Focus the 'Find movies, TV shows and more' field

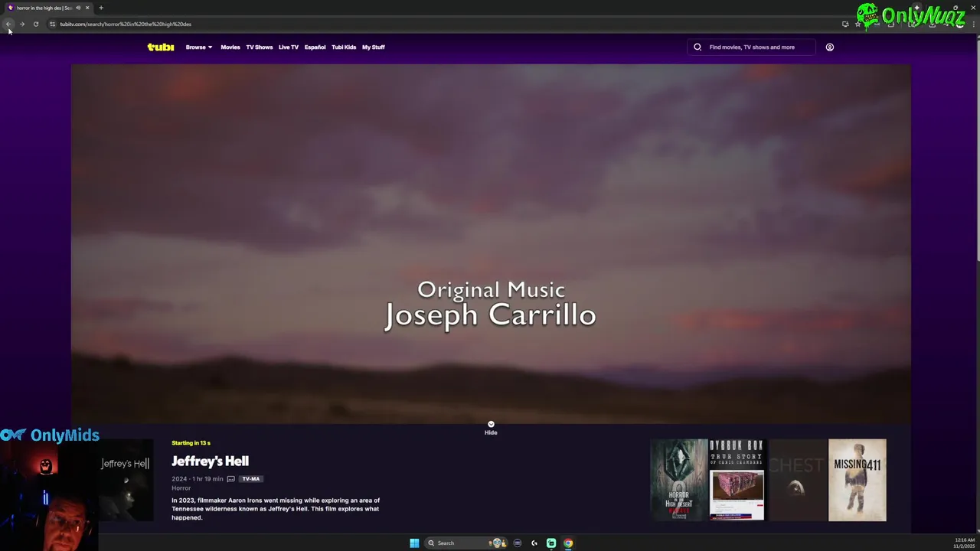tap(752, 47)
